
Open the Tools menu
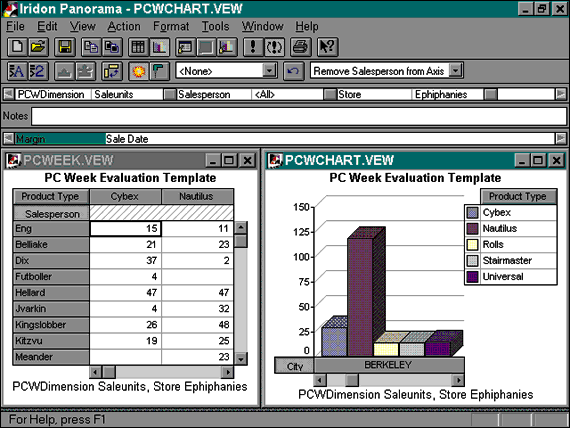coord(215,27)
